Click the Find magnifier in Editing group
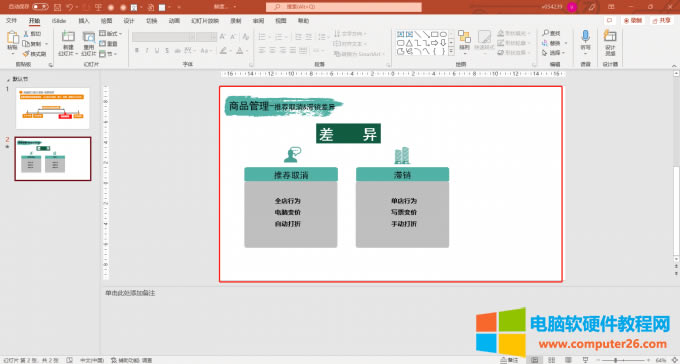 pos(546,33)
